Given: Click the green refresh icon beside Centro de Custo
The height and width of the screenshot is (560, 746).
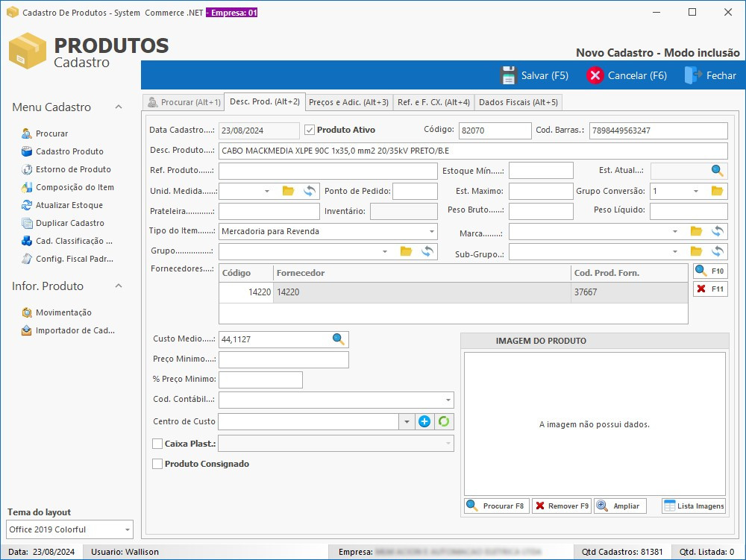Looking at the screenshot, I should point(444,422).
